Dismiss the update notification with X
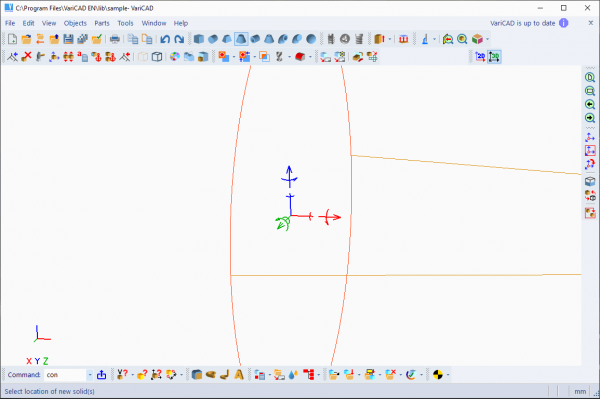 click(x=591, y=23)
